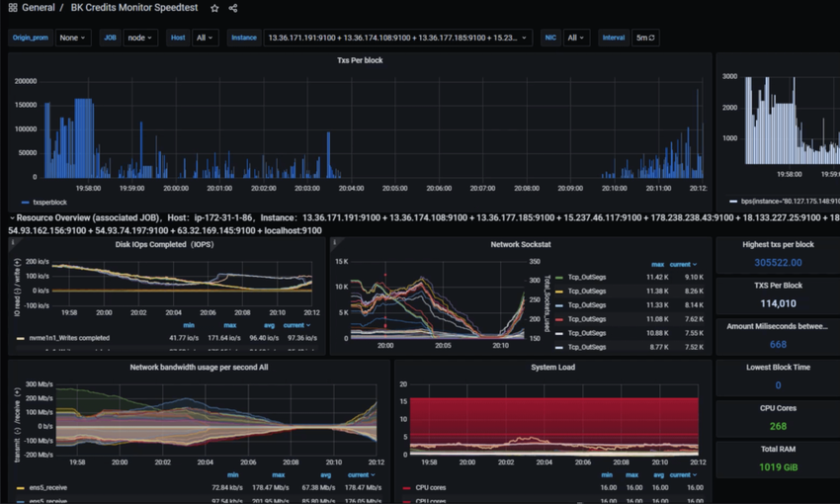Open the System Load panel title menu
The height and width of the screenshot is (504, 840).
coord(551,367)
